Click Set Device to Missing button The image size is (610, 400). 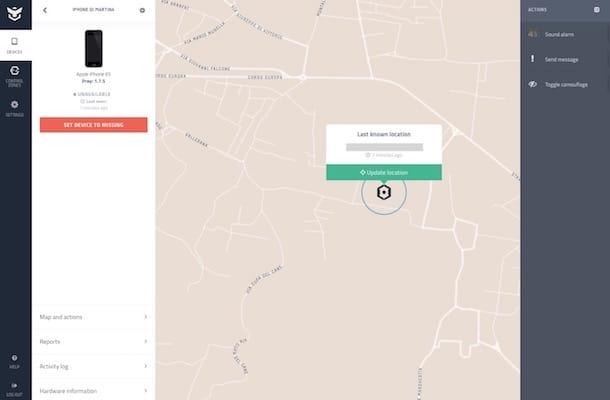click(93, 125)
